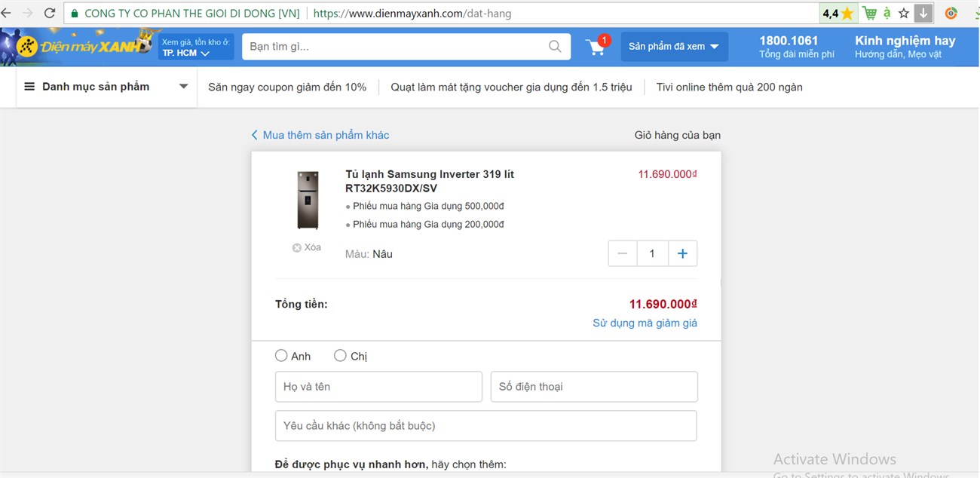Screen dimensions: 980x478
Task: Select the Anh radio button
Action: pos(281,355)
